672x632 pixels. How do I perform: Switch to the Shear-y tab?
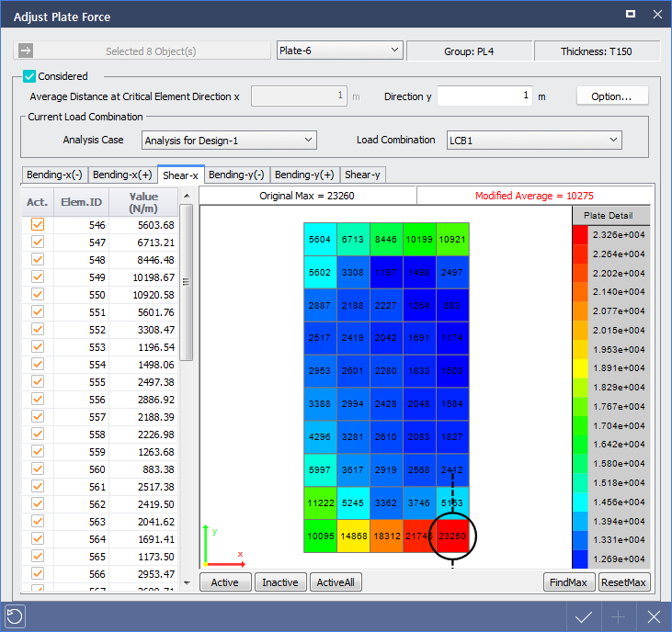coord(362,175)
